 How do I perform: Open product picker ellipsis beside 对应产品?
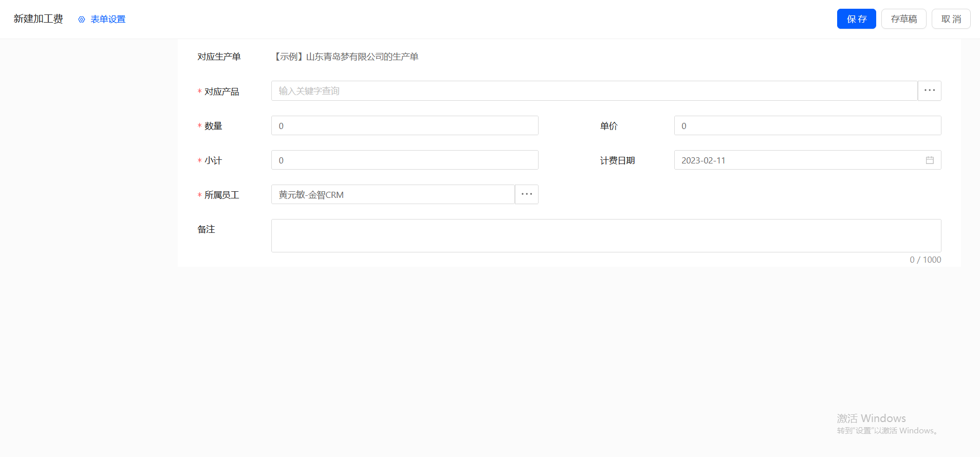pyautogui.click(x=929, y=91)
